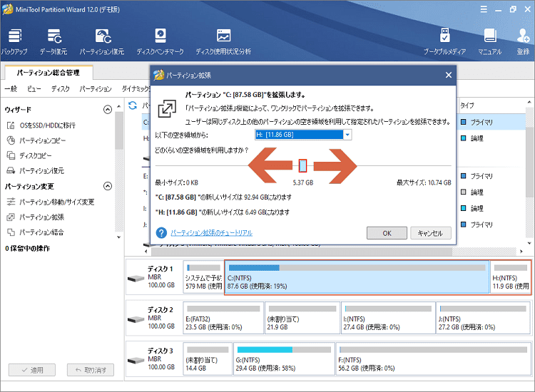The width and height of the screenshot is (535, 392).
Task: Start パーティション復元 wizard in sidebar
Action: point(35,171)
